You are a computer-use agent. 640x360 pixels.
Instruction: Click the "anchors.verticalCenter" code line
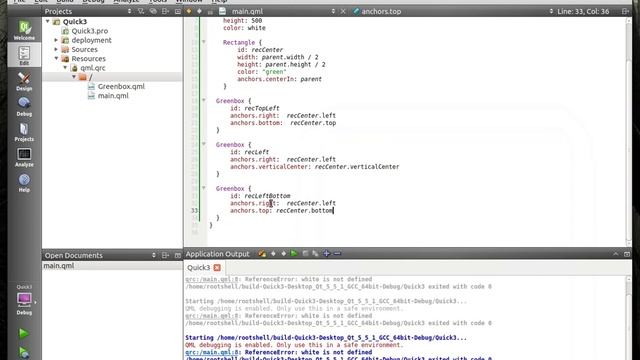click(x=314, y=167)
